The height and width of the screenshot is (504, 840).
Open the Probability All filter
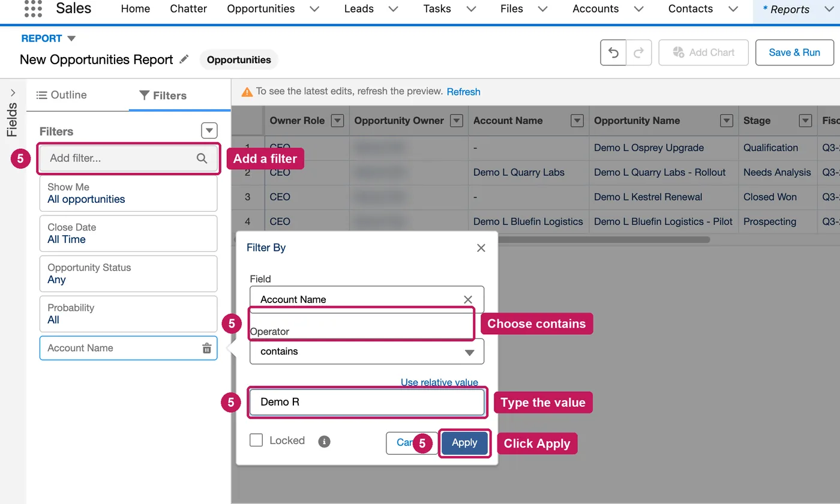pyautogui.click(x=128, y=314)
